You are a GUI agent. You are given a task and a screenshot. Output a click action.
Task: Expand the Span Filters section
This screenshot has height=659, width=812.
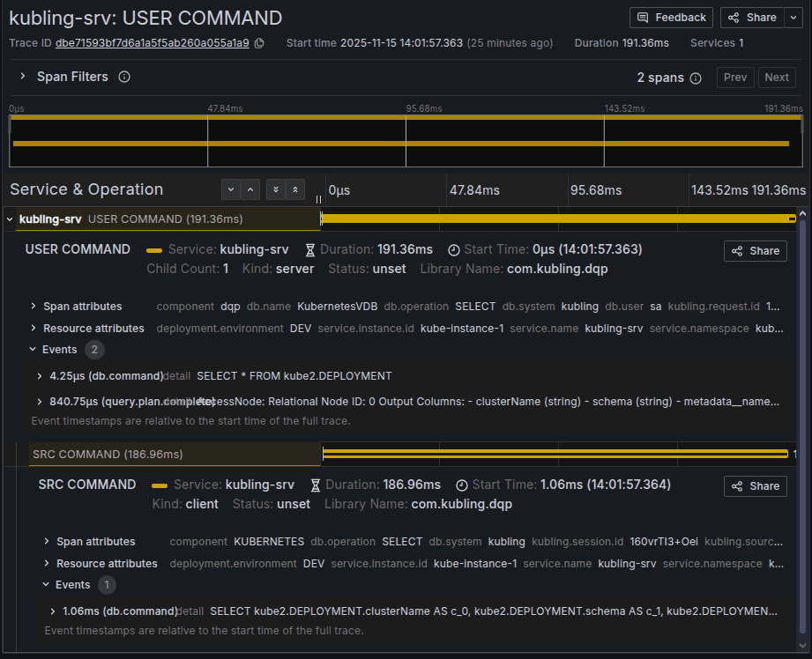click(23, 77)
